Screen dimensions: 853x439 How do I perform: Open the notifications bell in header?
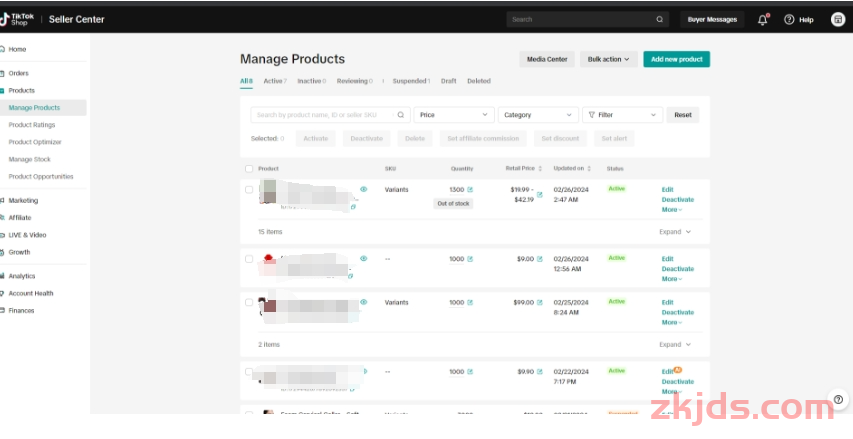coord(763,19)
